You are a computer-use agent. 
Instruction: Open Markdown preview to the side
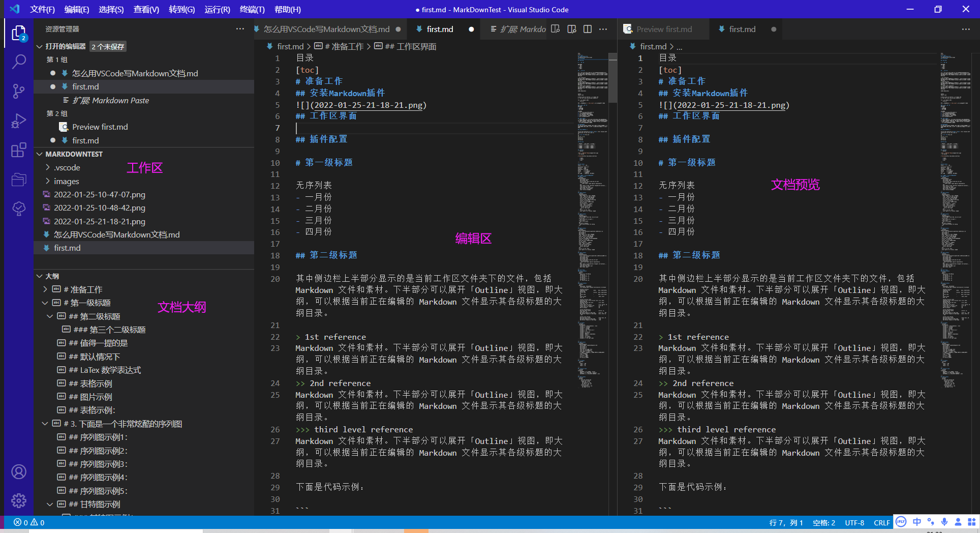point(571,29)
